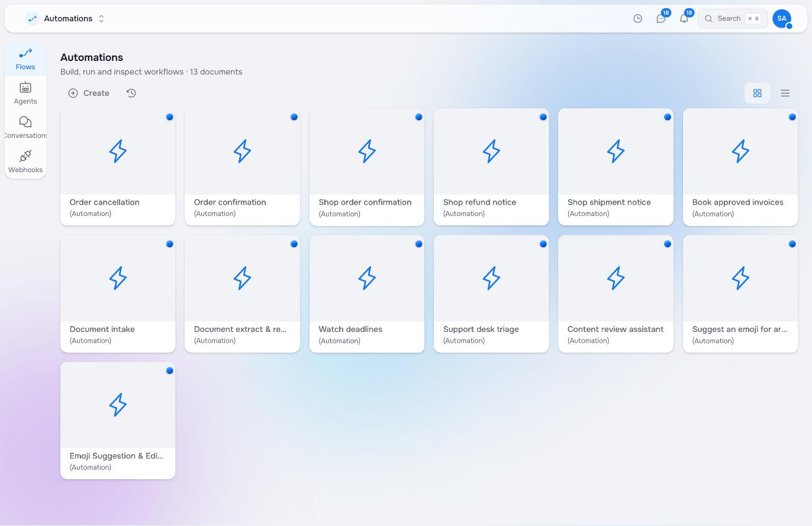The image size is (812, 526).
Task: Open the SA user avatar menu
Action: (x=782, y=19)
